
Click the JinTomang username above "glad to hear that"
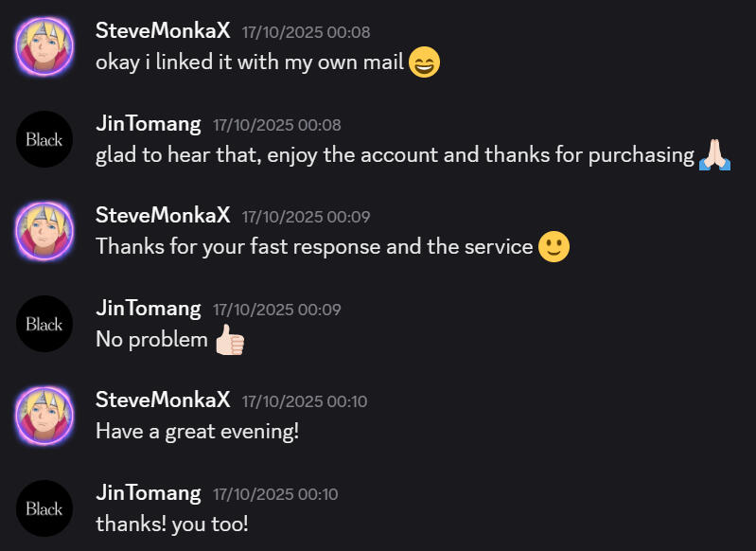click(x=149, y=123)
